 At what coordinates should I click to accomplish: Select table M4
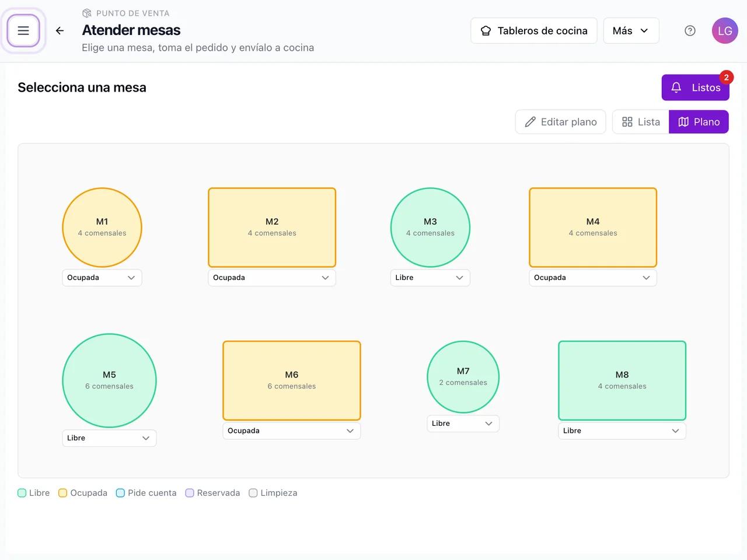[x=593, y=228]
